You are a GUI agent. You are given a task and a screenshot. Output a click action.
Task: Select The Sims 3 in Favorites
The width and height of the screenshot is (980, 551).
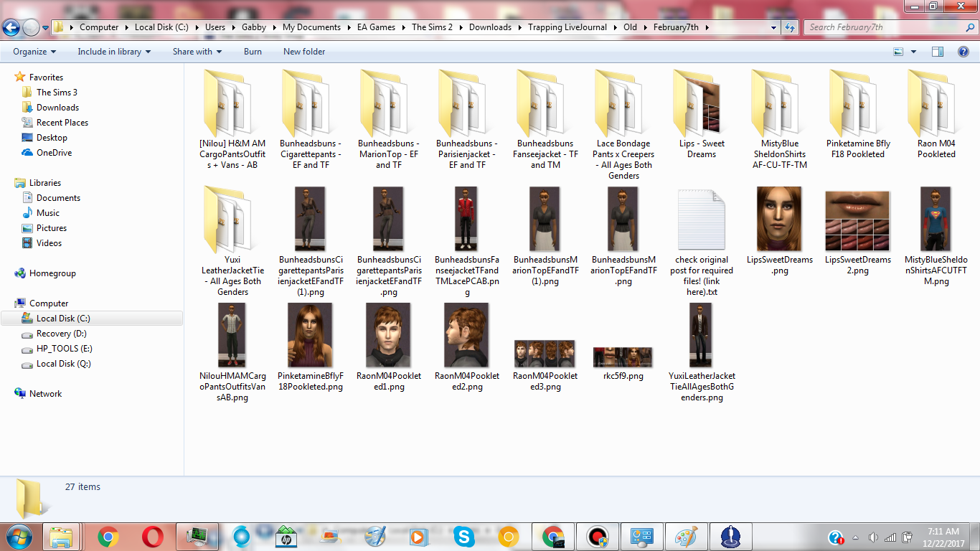(x=57, y=93)
